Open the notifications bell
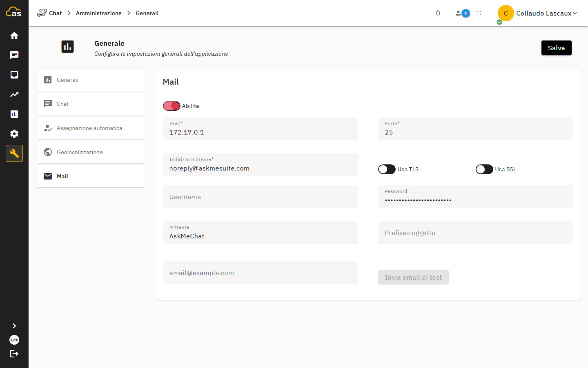This screenshot has width=588, height=368. 438,13
